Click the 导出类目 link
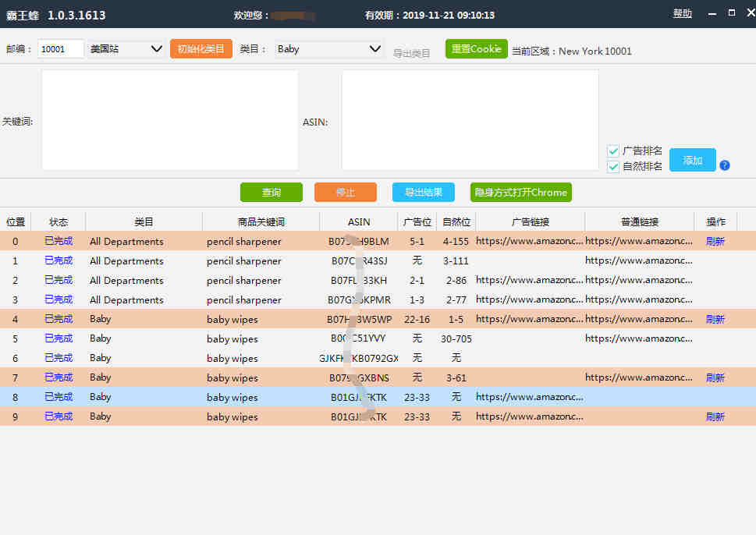 click(411, 53)
